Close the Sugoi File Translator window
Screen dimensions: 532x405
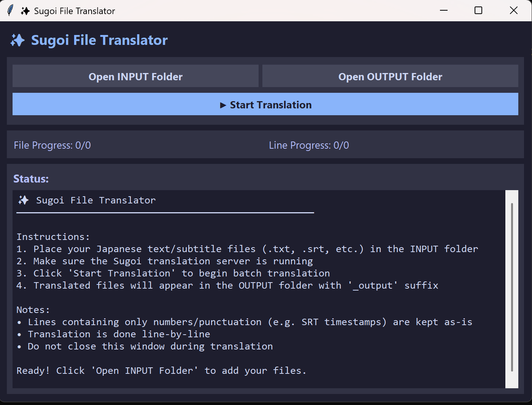click(513, 11)
